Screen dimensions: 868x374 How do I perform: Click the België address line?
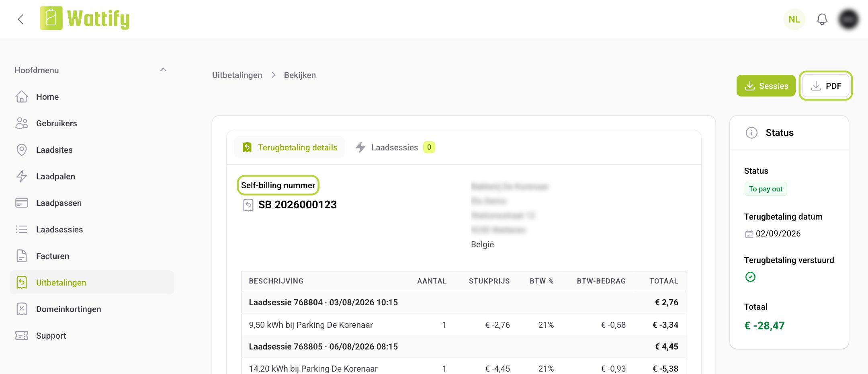482,245
